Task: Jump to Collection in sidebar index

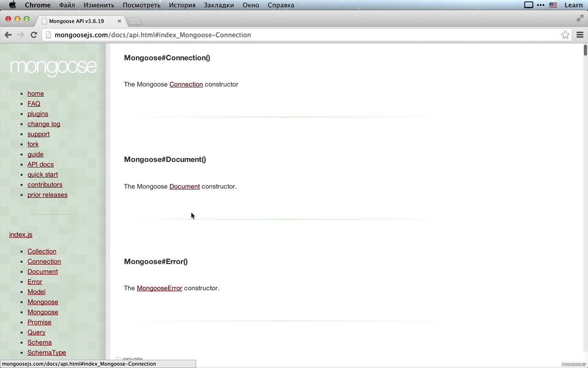Action: point(42,251)
